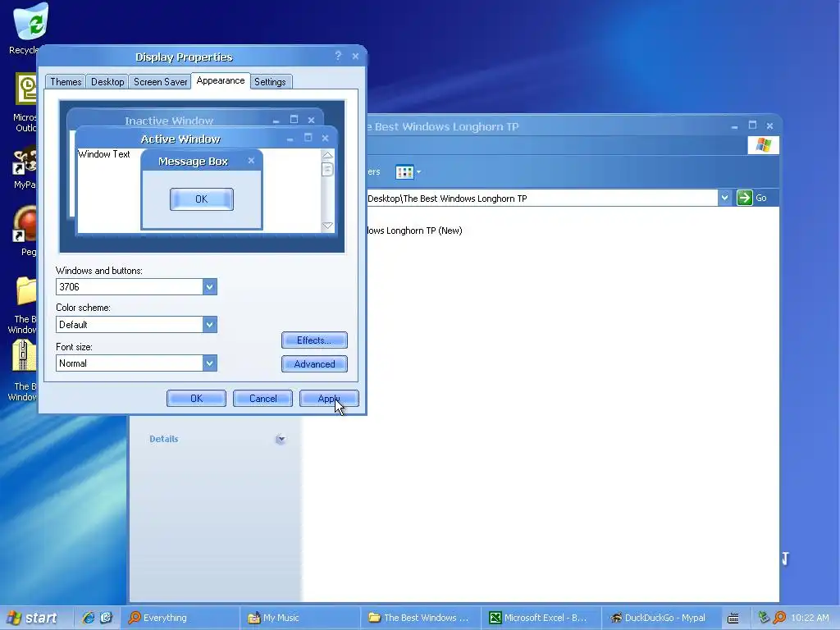Switch to the Desktop tab

pos(107,82)
